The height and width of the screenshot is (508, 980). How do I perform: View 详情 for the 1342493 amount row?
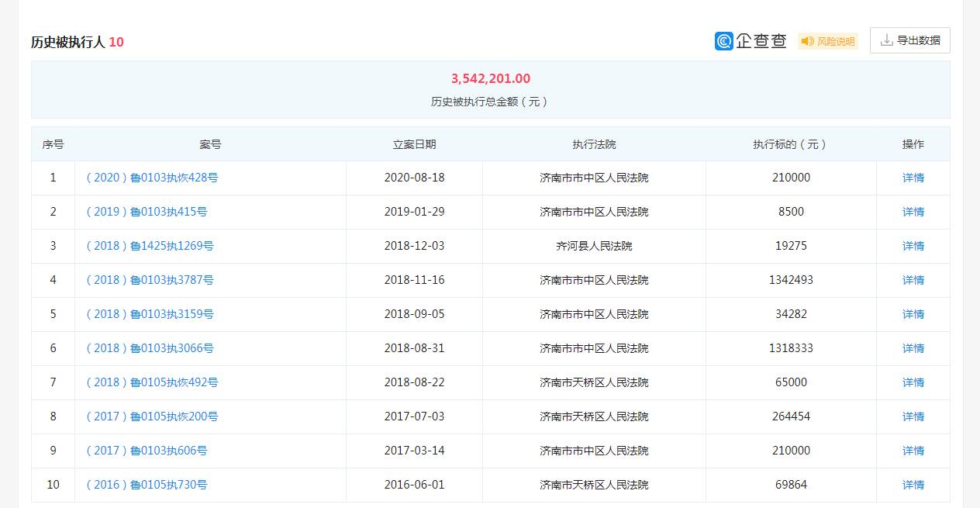coord(913,280)
